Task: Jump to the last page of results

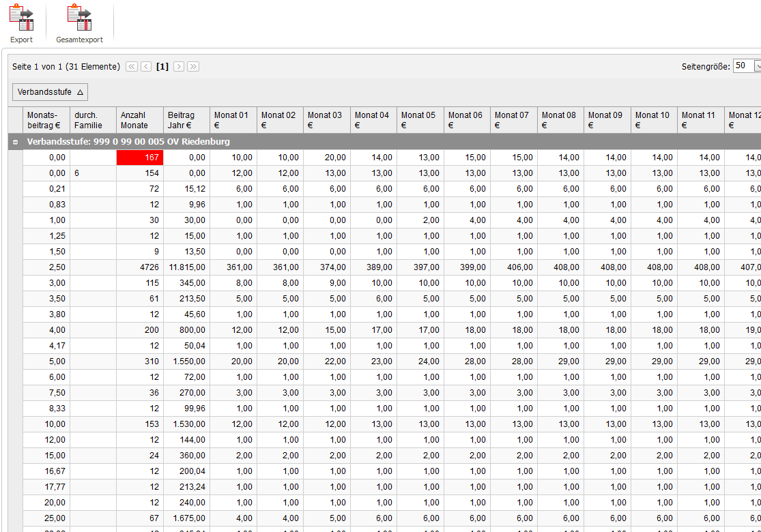Action: click(193, 66)
